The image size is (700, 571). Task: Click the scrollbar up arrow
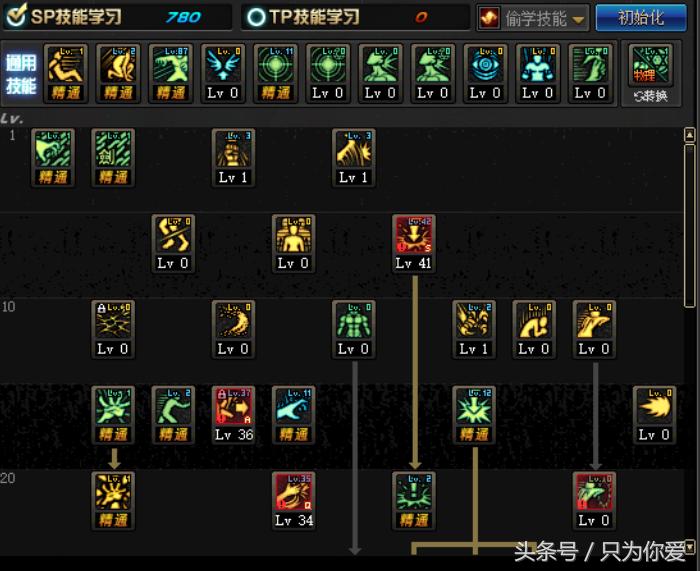(x=689, y=134)
